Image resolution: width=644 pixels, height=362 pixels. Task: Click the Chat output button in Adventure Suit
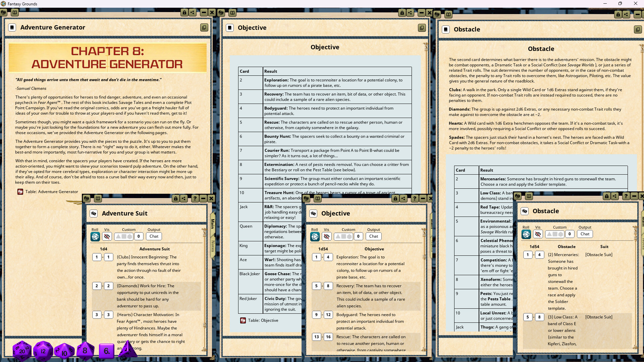tap(154, 236)
